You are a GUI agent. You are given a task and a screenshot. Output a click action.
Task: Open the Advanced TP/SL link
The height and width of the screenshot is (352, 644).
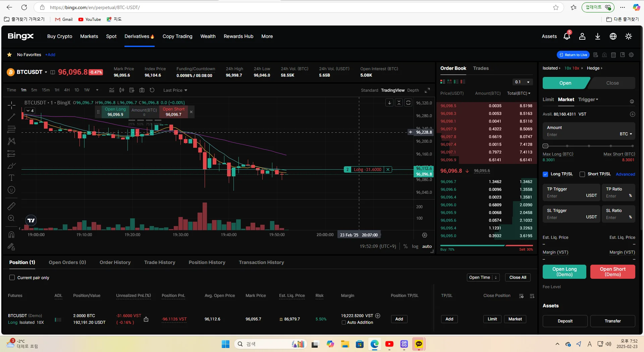click(625, 174)
